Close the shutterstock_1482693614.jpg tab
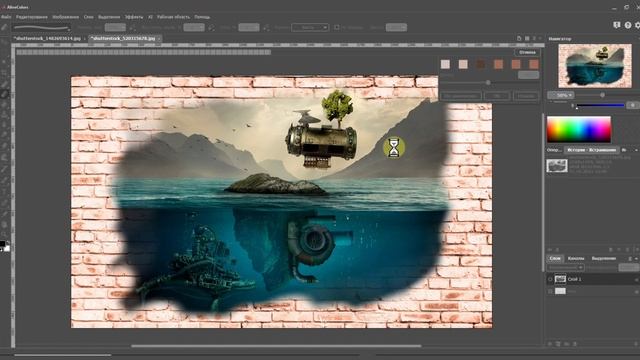Image resolution: width=640 pixels, height=360 pixels. 84,39
